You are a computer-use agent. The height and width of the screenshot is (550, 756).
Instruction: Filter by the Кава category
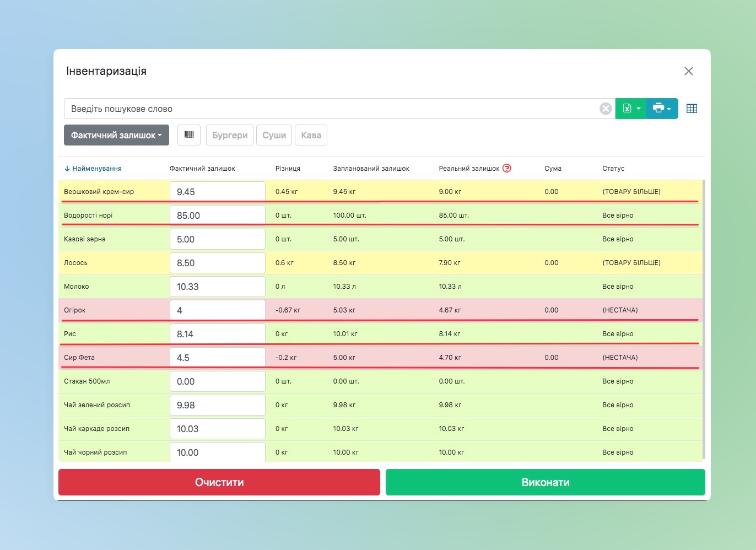[x=311, y=135]
